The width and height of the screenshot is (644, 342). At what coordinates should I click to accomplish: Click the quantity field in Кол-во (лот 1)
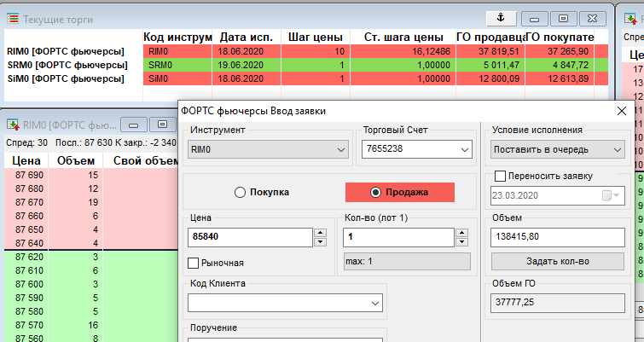(x=398, y=237)
